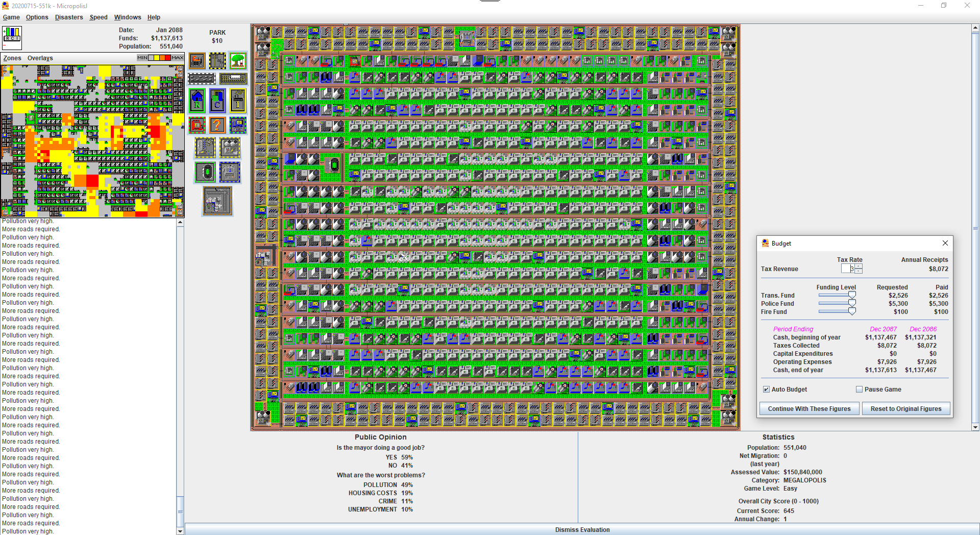Select the Stadium tool

pyautogui.click(x=205, y=173)
